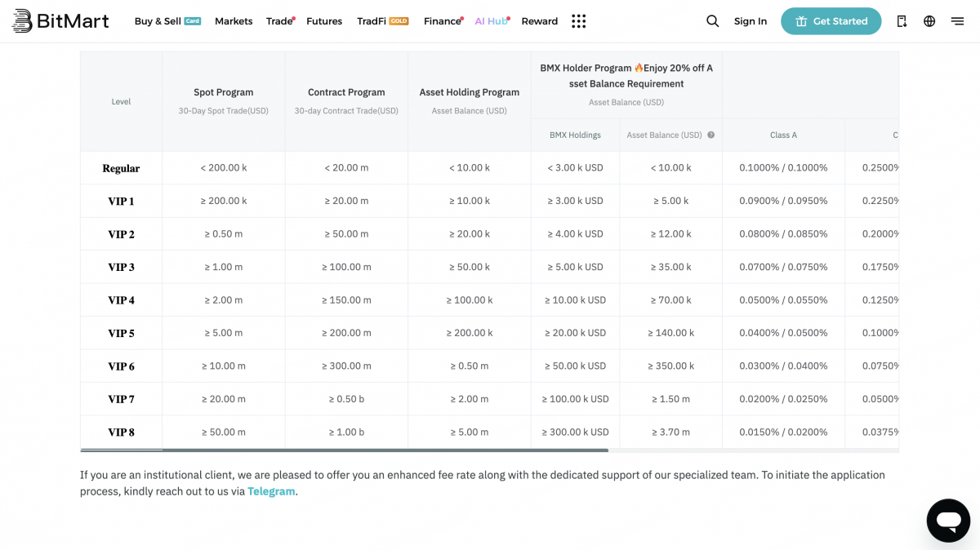Go to Markets

point(234,21)
